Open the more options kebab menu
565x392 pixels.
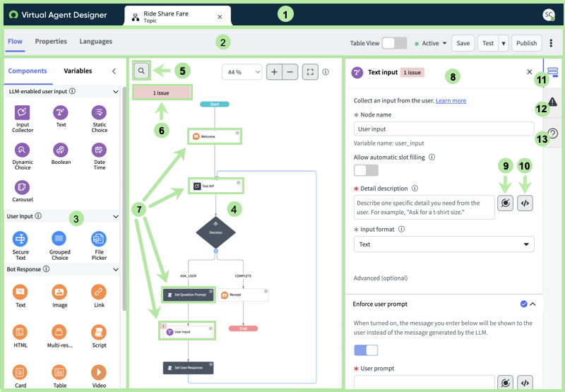(551, 43)
